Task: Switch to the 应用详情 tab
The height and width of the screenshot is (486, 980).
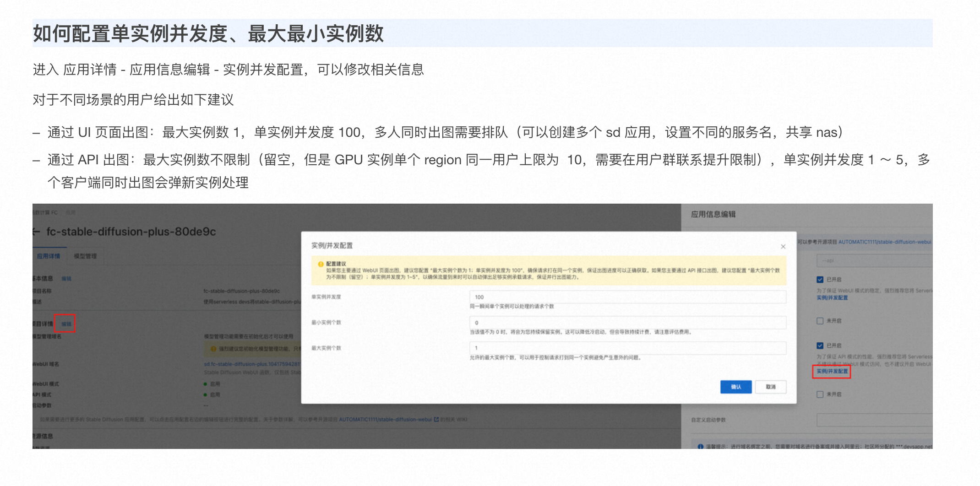Action: [x=49, y=256]
